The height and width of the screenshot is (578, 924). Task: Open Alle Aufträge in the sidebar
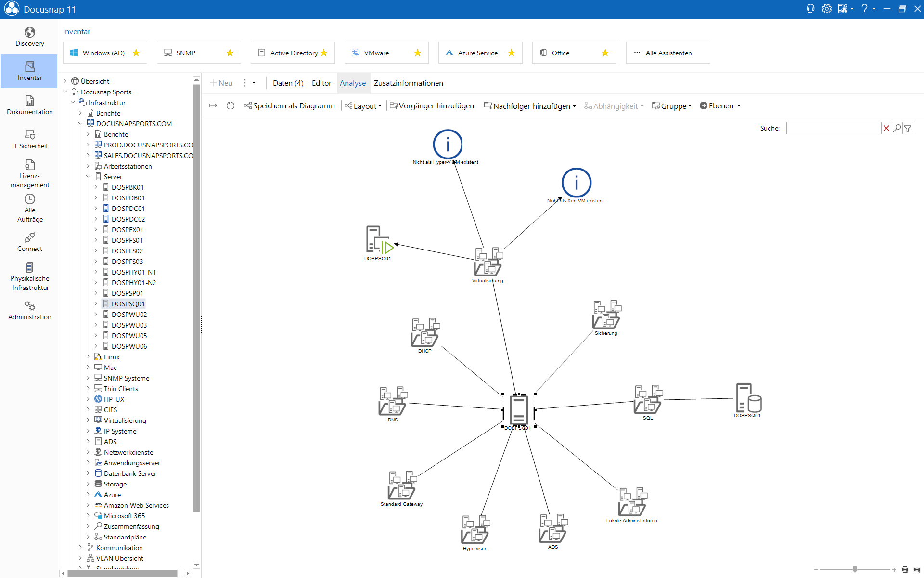pyautogui.click(x=29, y=208)
